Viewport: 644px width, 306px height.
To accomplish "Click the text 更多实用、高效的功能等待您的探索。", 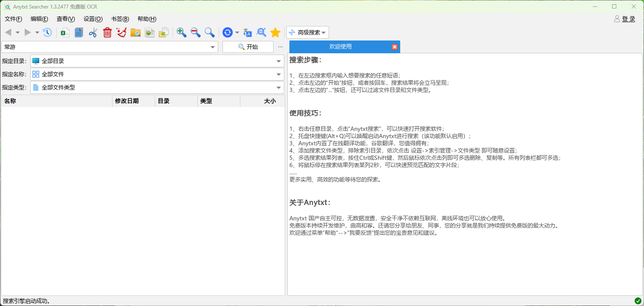I will pos(335,179).
